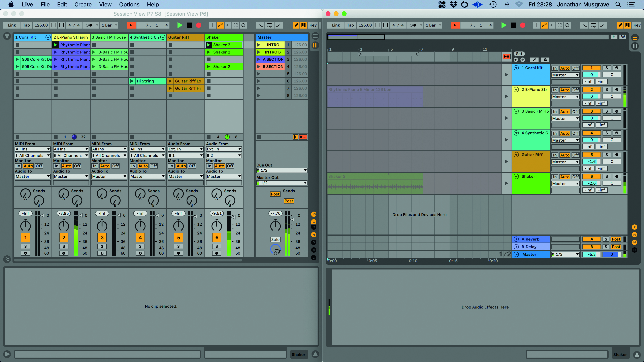The image size is (644, 362).
Task: Arm the Shaker track in Session mixer
Action: [217, 253]
